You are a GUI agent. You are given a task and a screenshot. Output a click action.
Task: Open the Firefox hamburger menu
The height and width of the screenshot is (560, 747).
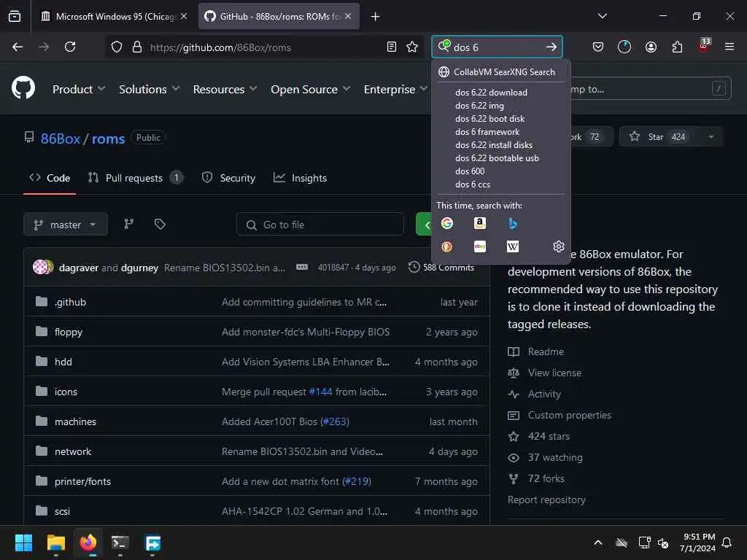(x=729, y=47)
